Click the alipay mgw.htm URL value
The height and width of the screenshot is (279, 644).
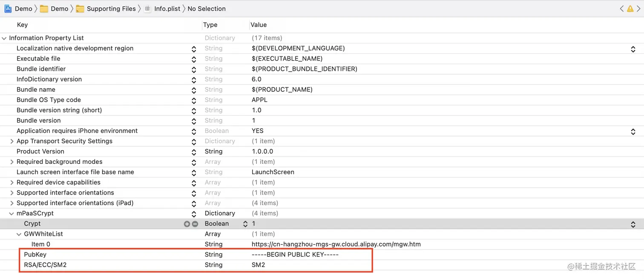(x=336, y=244)
